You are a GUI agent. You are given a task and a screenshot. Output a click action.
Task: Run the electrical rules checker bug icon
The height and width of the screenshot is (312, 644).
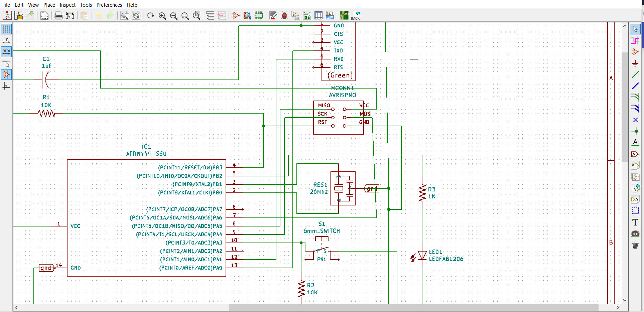(x=284, y=15)
